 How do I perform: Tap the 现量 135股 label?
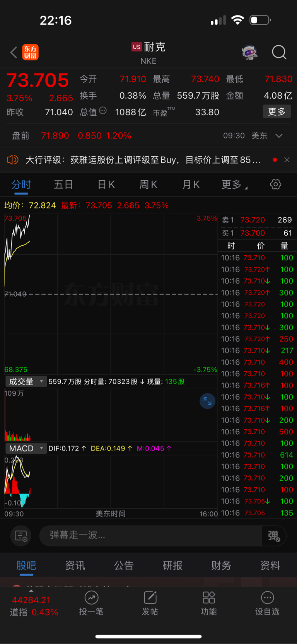166,382
